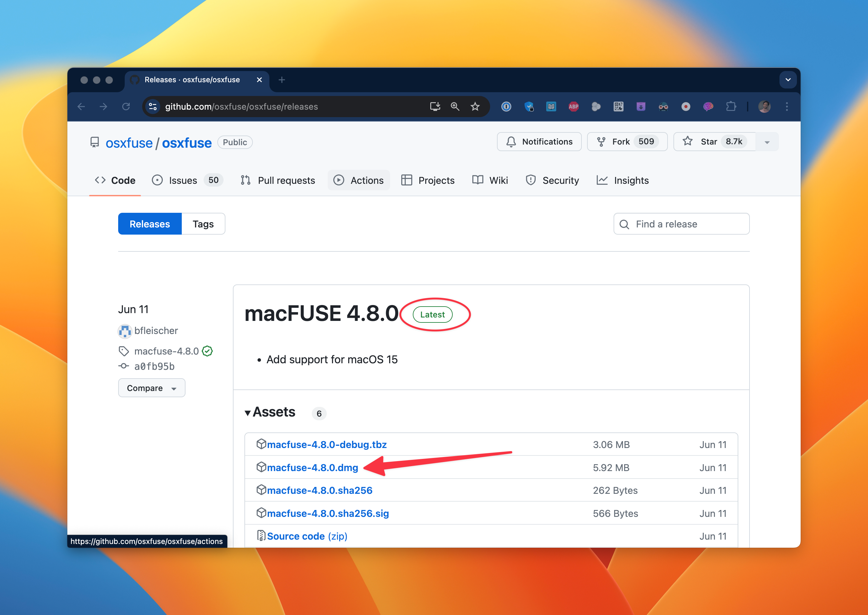Image resolution: width=868 pixels, height=615 pixels.
Task: Open the browser extensions puzzle menu
Action: tap(731, 107)
